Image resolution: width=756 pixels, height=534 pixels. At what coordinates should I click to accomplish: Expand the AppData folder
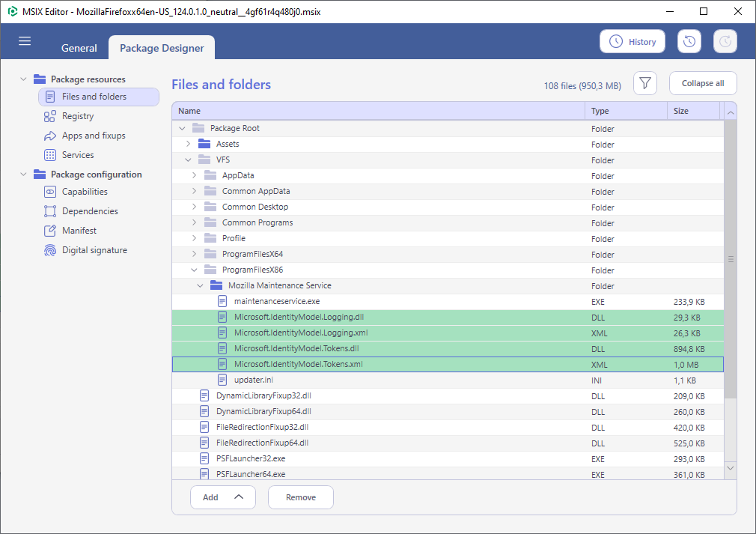(x=194, y=175)
